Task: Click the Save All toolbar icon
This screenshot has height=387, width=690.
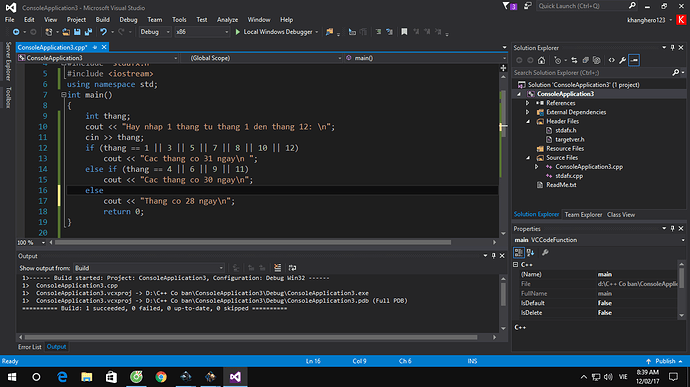Action: [88, 32]
